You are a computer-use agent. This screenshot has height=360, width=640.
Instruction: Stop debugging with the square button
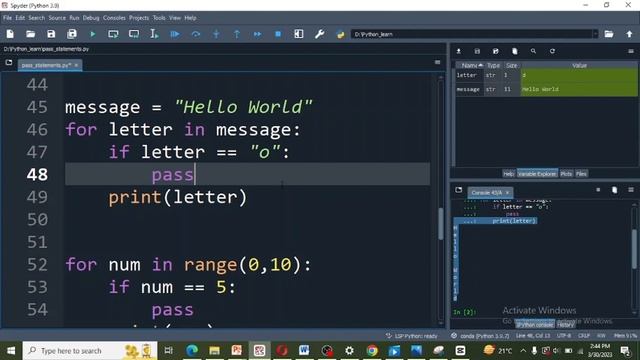point(278,34)
